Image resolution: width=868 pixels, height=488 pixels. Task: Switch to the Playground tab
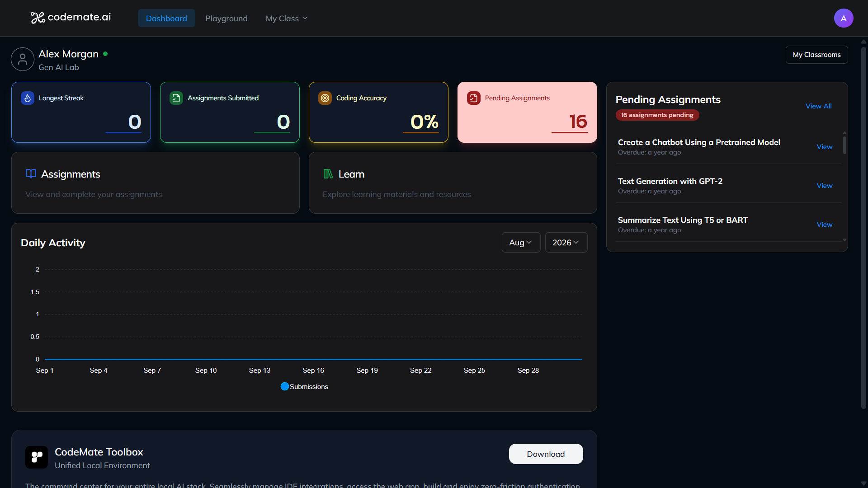pos(226,19)
